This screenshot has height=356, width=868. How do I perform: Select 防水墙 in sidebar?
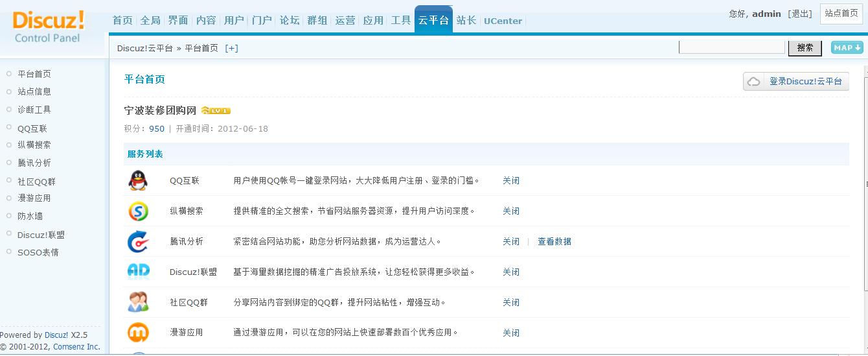tap(30, 216)
